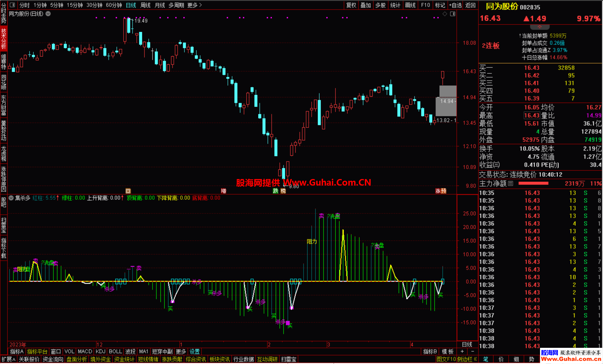
Task: Open 维赛特 in left sidebar
Action: coord(3,62)
